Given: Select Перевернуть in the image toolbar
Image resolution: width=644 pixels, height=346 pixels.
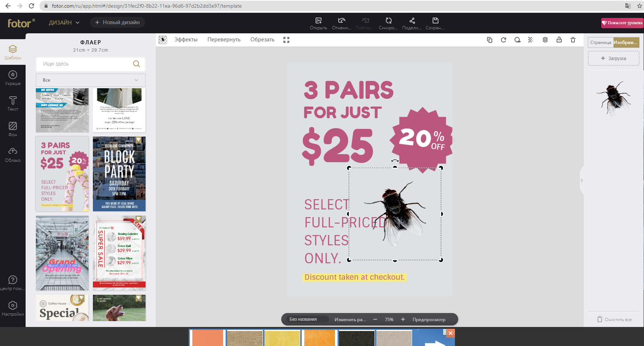Looking at the screenshot, I should coord(224,40).
